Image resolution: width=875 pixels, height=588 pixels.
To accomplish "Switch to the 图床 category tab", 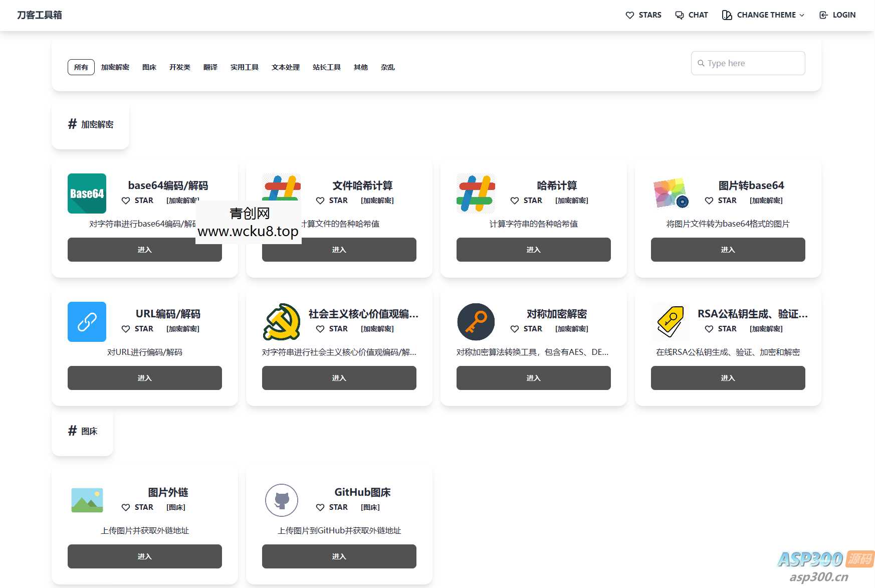I will pos(149,67).
